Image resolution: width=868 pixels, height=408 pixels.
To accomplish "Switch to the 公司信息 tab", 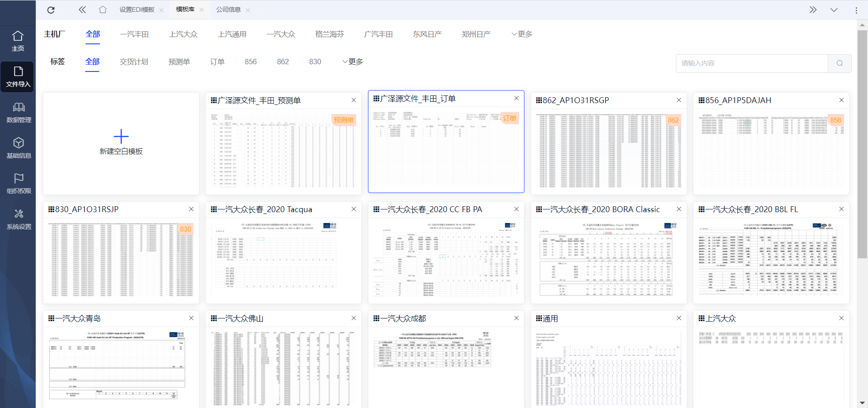I will point(228,10).
